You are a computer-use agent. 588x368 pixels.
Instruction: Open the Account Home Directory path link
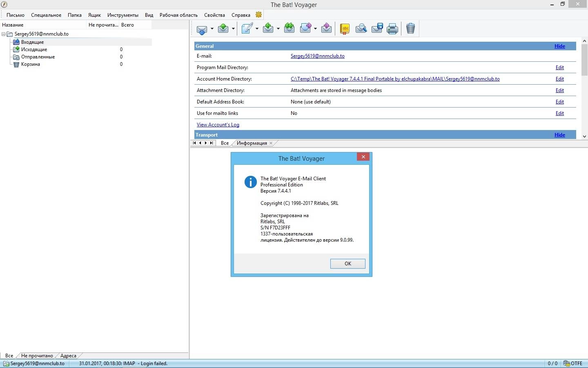click(x=395, y=79)
